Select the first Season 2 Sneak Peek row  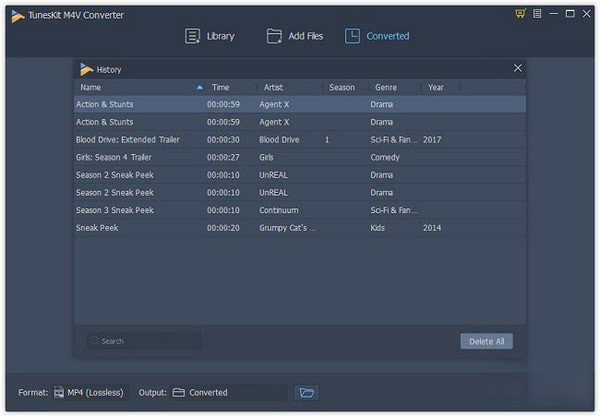300,175
